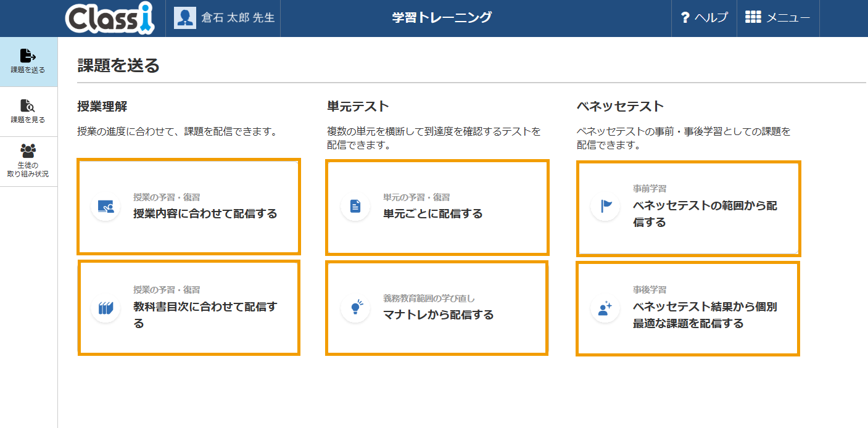This screenshot has height=428, width=868.
Task: Click the flag icon for 事前学習
Action: pos(605,206)
